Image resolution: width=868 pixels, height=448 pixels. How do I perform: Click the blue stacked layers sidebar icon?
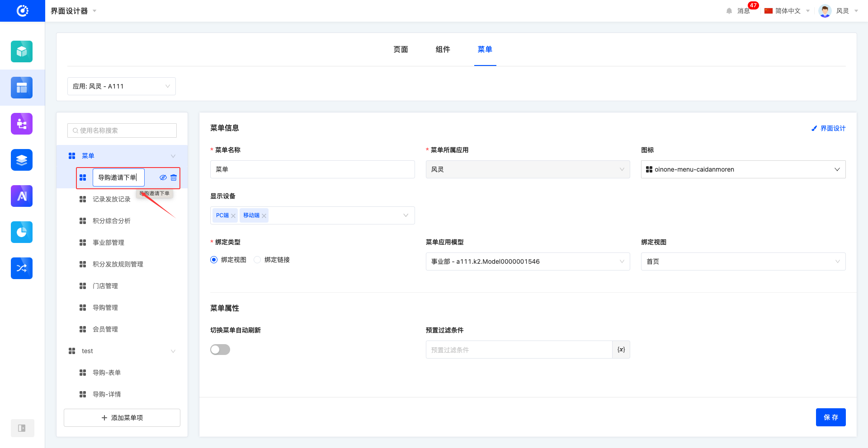pyautogui.click(x=22, y=160)
